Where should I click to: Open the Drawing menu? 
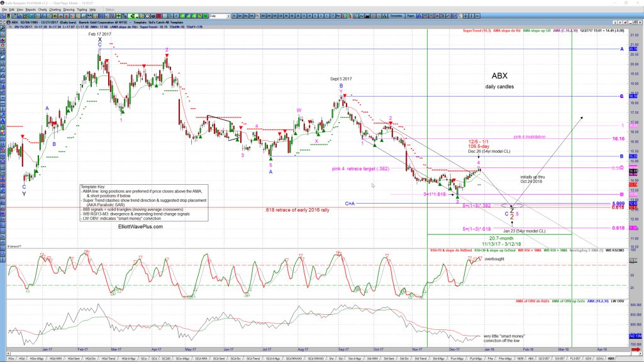[x=69, y=9]
